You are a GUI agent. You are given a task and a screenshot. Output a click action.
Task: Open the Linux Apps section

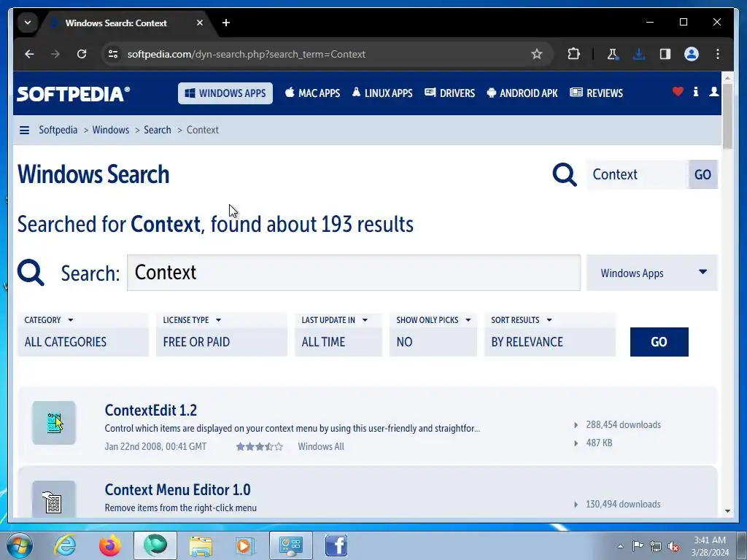[x=382, y=93]
